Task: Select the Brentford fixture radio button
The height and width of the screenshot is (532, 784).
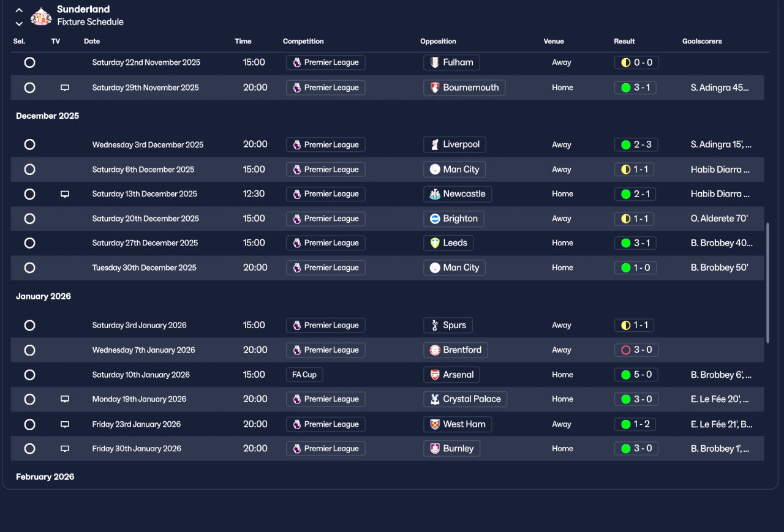Action: 29,350
